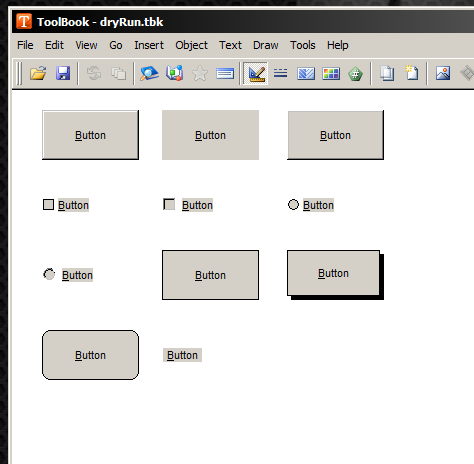The width and height of the screenshot is (474, 464).
Task: Click the grayed-out Duplicate squares icon
Action: coord(119,73)
